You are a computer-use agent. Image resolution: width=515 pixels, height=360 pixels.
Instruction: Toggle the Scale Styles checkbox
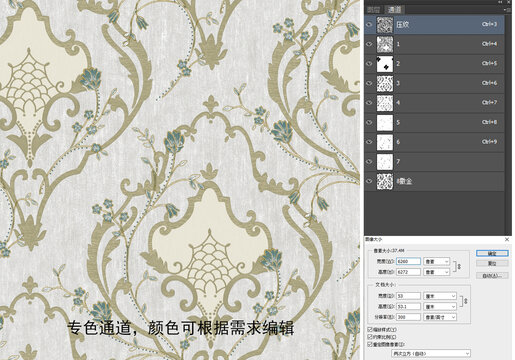point(370,329)
